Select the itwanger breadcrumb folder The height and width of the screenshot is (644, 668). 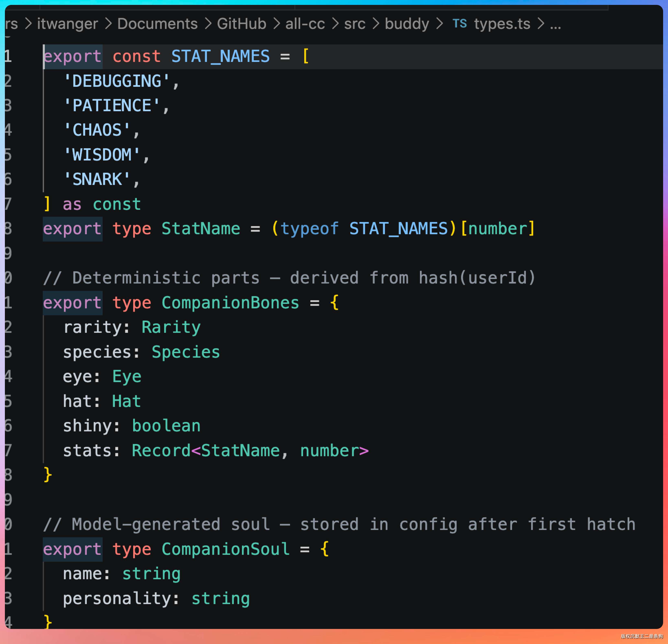click(67, 23)
